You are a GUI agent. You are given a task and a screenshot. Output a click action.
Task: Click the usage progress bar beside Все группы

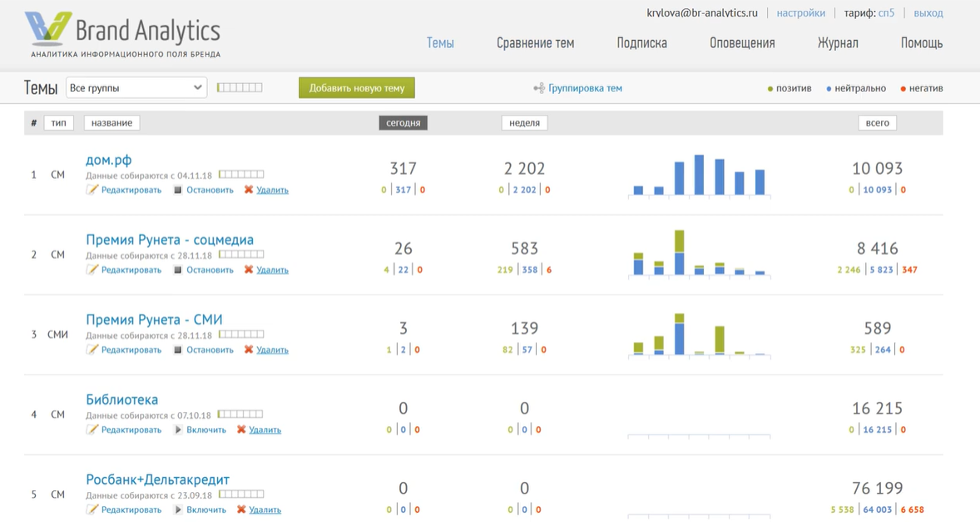(x=240, y=87)
